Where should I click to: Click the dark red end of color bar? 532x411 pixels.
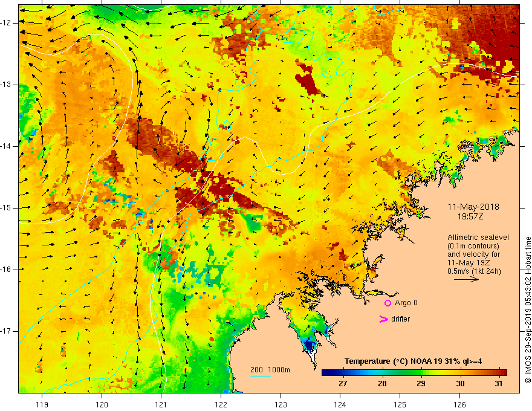[x=503, y=373]
